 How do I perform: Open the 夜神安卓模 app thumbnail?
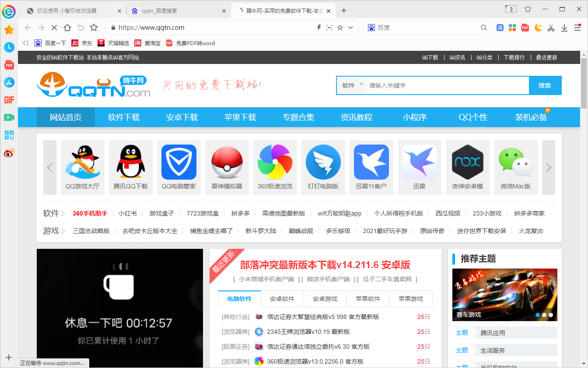[x=468, y=167]
